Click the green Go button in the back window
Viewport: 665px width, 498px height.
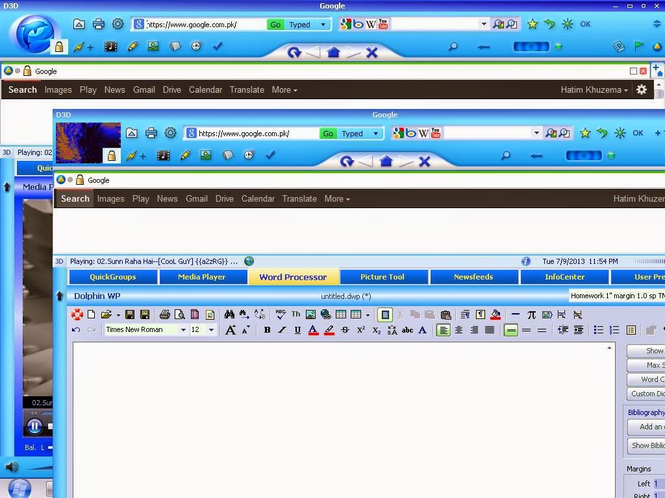[x=275, y=25]
